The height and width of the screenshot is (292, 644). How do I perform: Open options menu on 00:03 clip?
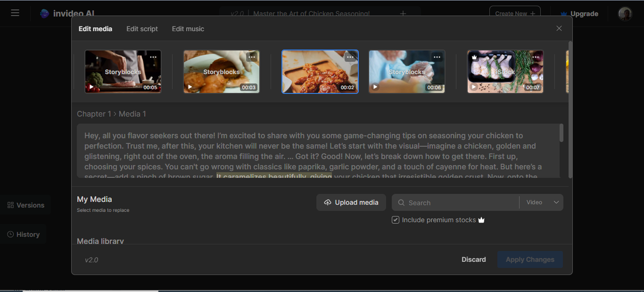pos(252,57)
